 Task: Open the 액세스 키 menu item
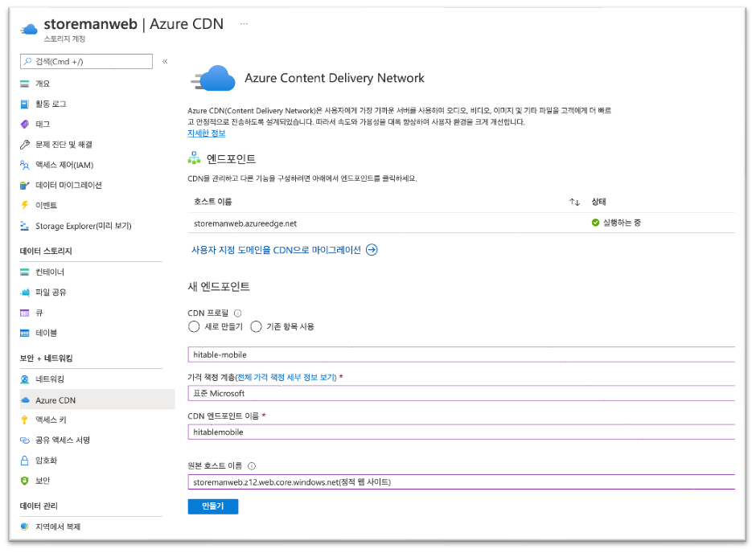tap(51, 420)
